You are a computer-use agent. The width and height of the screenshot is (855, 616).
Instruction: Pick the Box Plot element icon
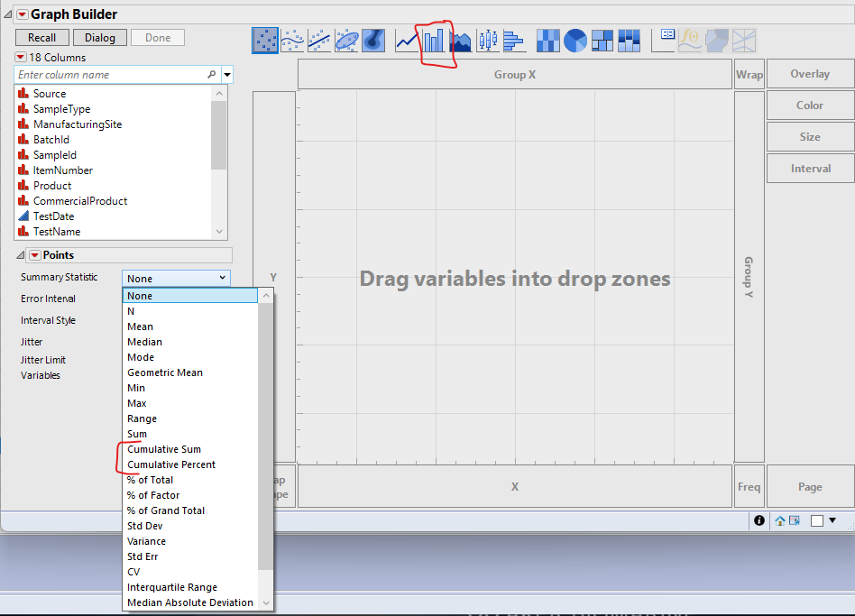tap(487, 40)
